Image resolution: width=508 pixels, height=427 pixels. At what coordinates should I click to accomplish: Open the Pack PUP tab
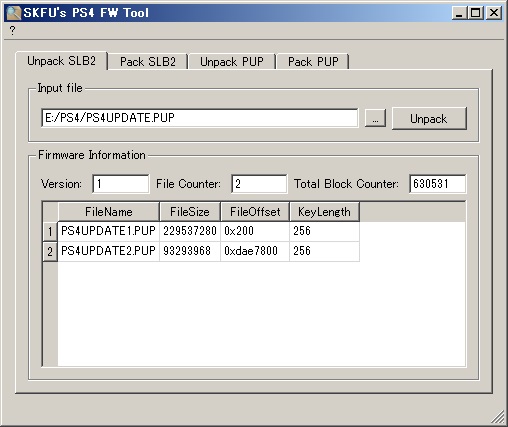click(313, 62)
